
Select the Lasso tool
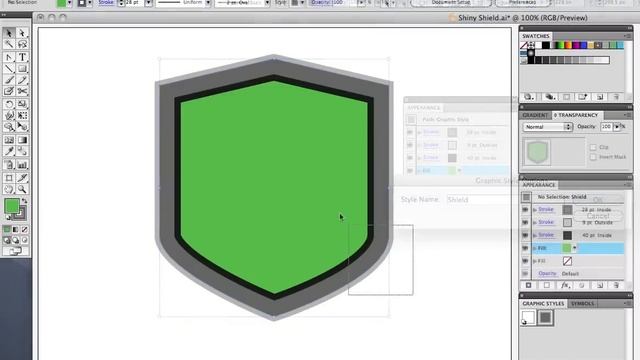coord(22,44)
